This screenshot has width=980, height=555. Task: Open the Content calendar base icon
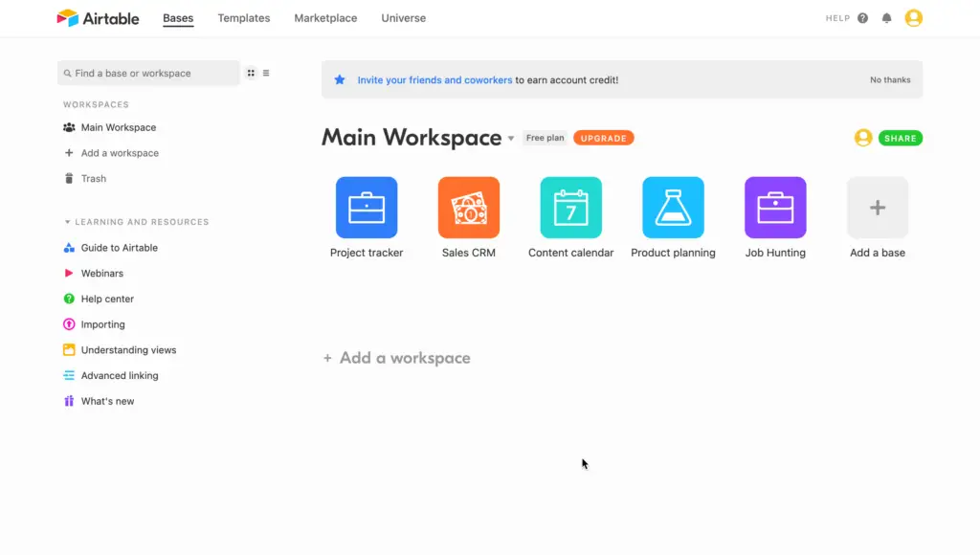pyautogui.click(x=570, y=208)
